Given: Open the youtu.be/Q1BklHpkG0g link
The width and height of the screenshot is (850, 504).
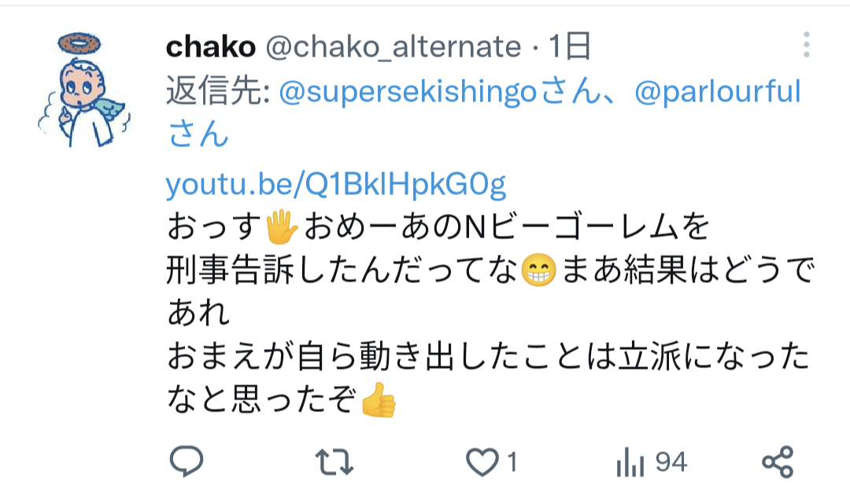Looking at the screenshot, I should coord(336,185).
